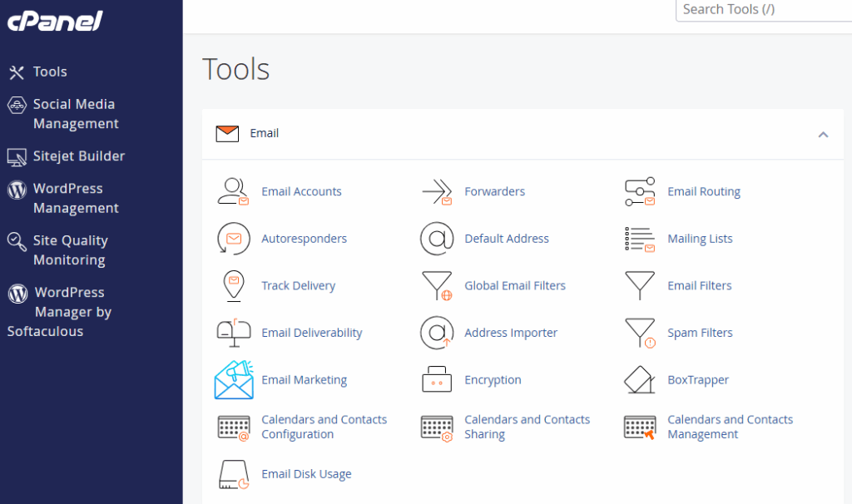Open the Default Address link

[507, 239]
